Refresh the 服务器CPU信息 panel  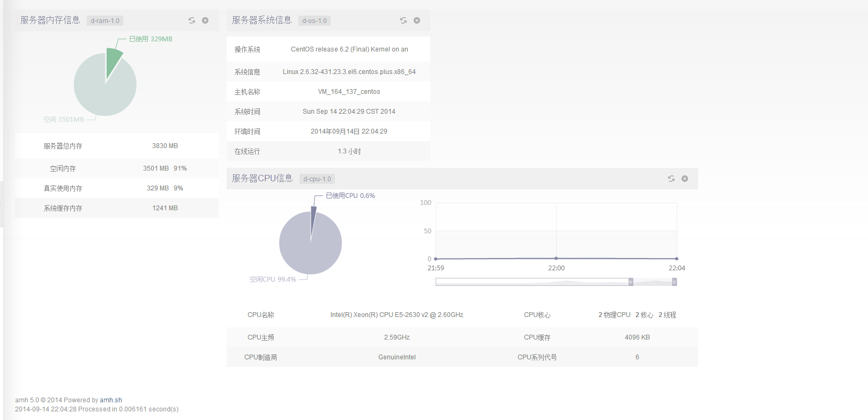click(x=671, y=179)
